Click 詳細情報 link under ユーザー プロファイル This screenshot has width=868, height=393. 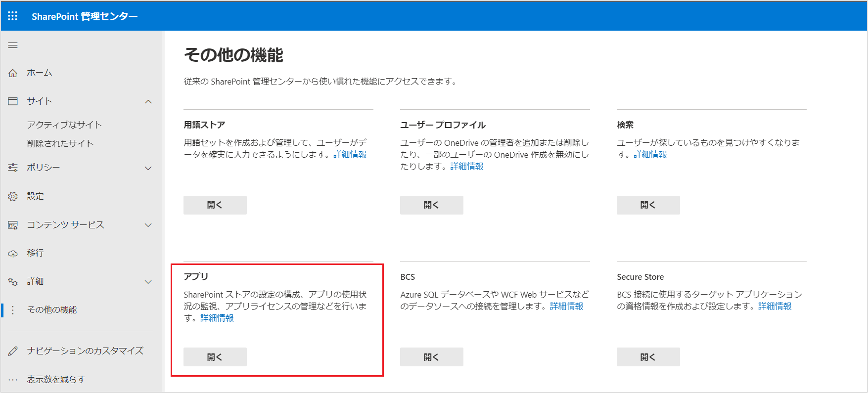point(467,167)
